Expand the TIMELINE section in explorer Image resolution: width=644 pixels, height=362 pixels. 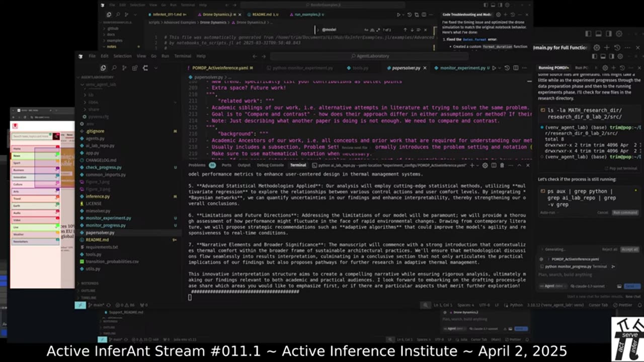pos(89,298)
